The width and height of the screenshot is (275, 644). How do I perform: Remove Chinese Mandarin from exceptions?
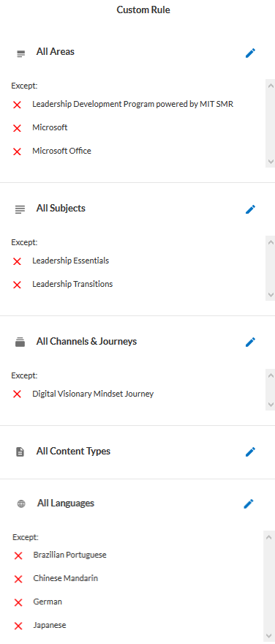(18, 579)
